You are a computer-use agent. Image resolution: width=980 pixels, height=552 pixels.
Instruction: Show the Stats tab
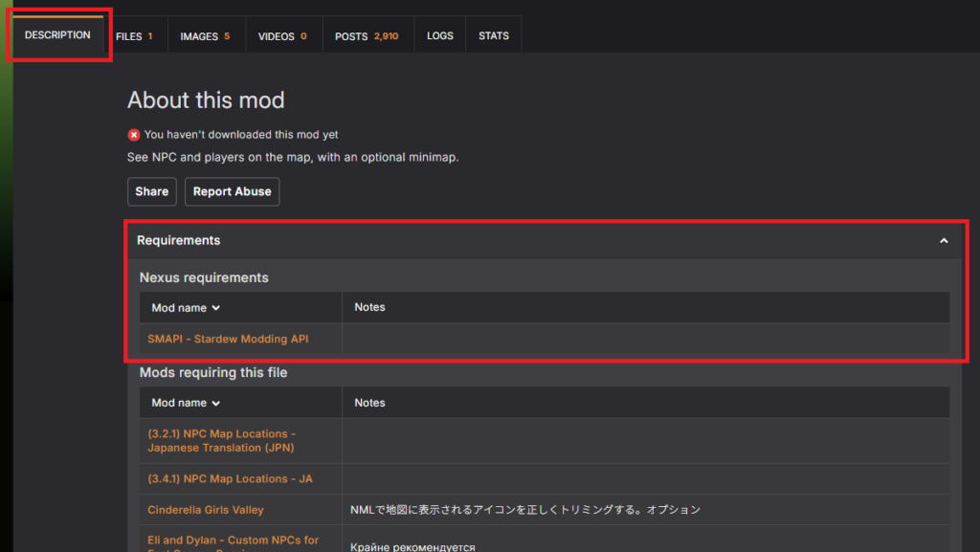(494, 36)
